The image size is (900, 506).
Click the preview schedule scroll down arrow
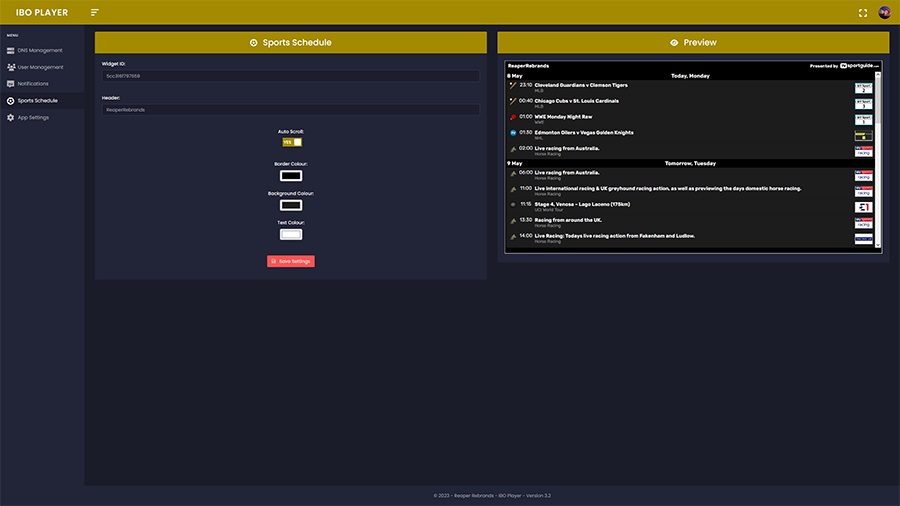(879, 244)
